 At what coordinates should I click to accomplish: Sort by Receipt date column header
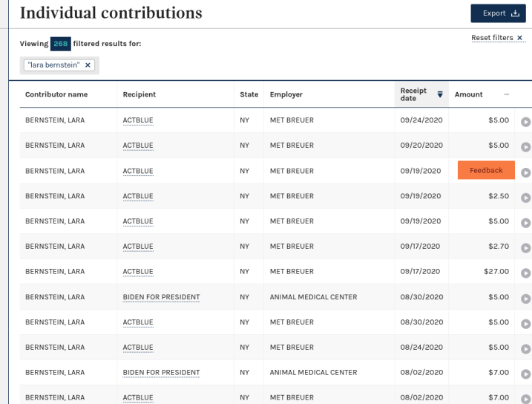[421, 94]
